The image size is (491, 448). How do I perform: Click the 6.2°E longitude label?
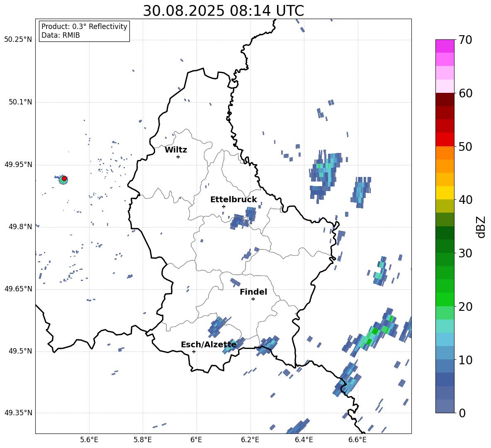[250, 440]
